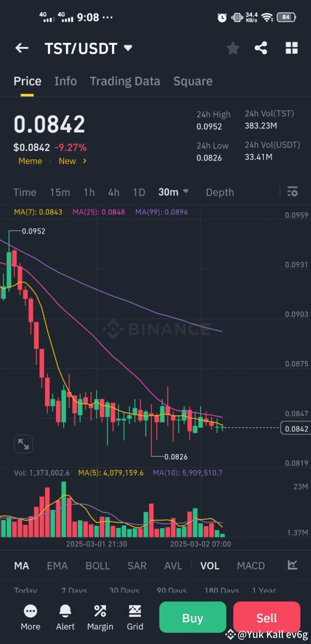
Task: Open the Alert bell icon
Action: point(65,617)
